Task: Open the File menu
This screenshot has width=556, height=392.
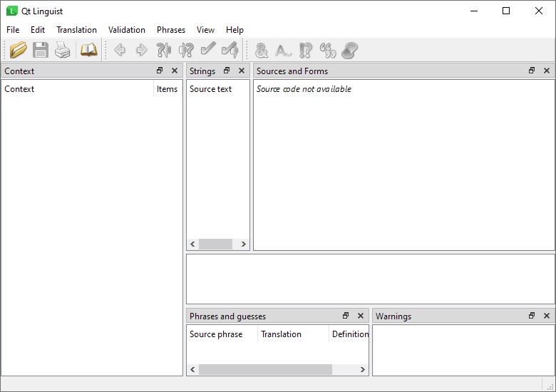Action: coord(13,30)
